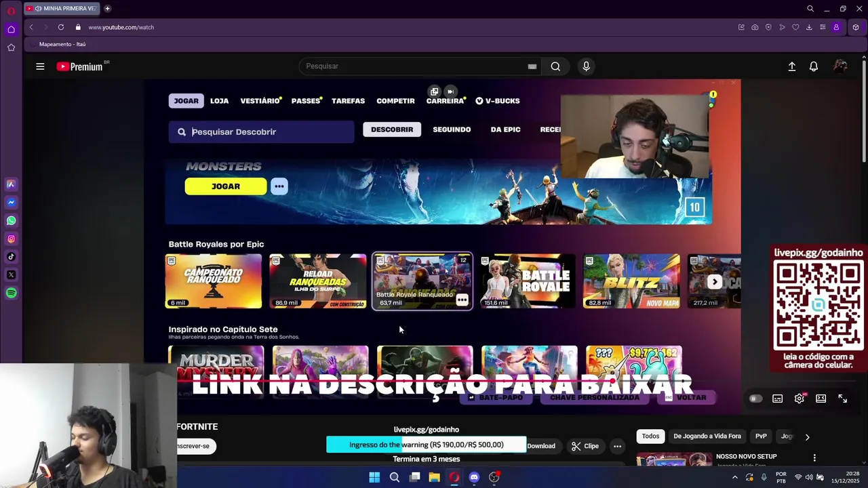Click the Clipe scissors button
This screenshot has height=488, width=868.
tap(585, 446)
